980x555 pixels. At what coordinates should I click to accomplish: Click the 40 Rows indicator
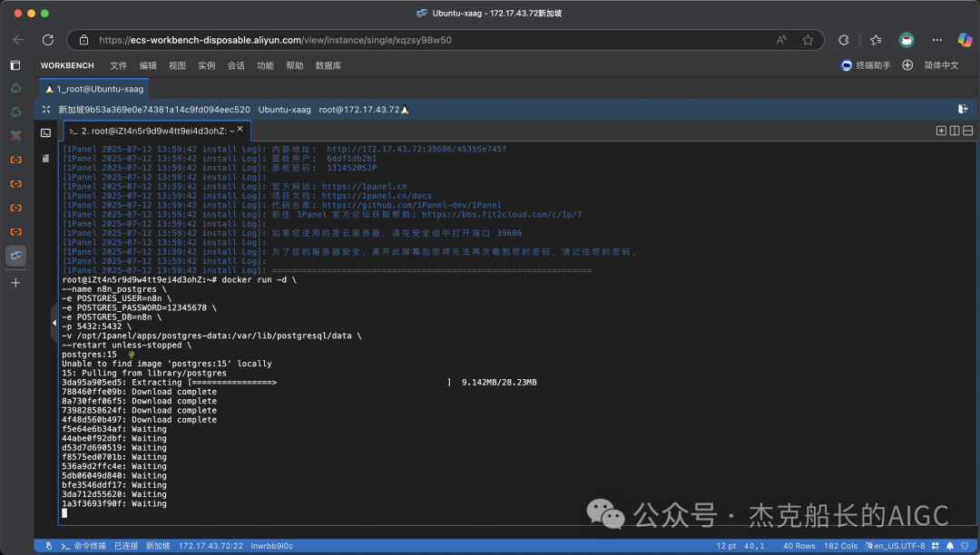coord(799,546)
